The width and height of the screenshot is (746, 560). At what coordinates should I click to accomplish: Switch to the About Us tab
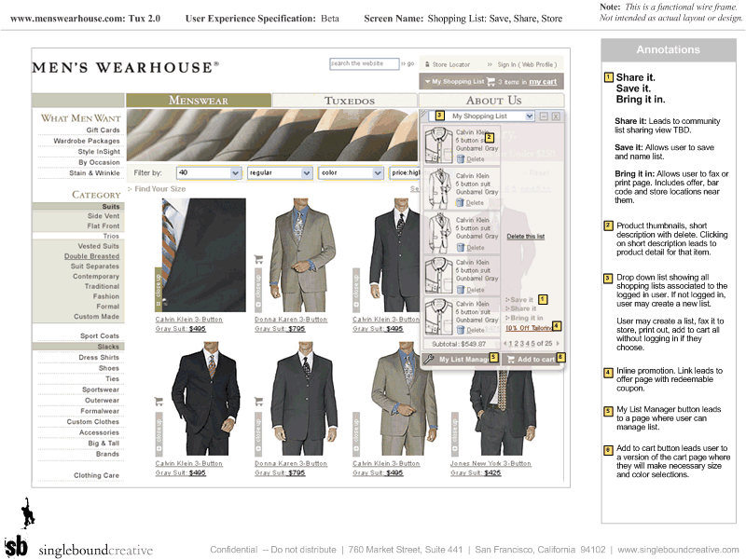[x=491, y=101]
